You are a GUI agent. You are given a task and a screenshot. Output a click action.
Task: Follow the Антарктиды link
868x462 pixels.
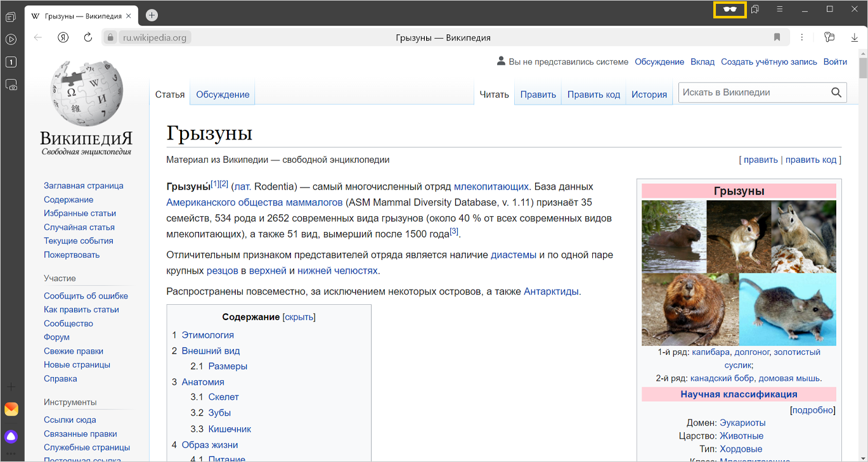click(551, 292)
